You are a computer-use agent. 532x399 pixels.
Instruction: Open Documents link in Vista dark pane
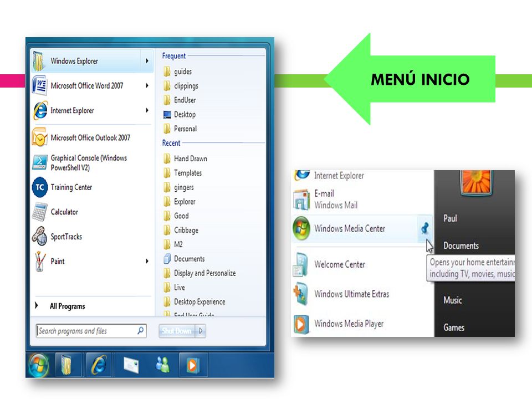[461, 245]
